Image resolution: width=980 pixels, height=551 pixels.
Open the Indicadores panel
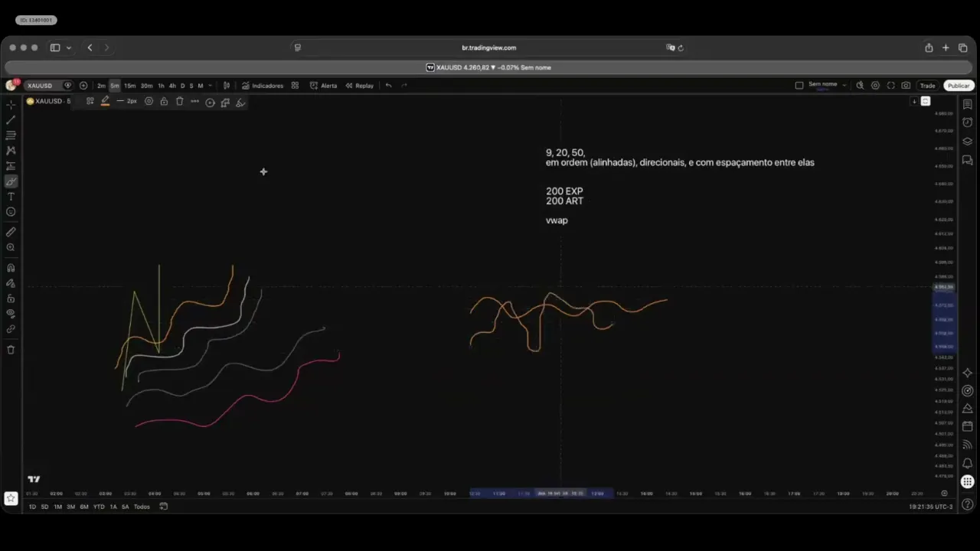(263, 86)
